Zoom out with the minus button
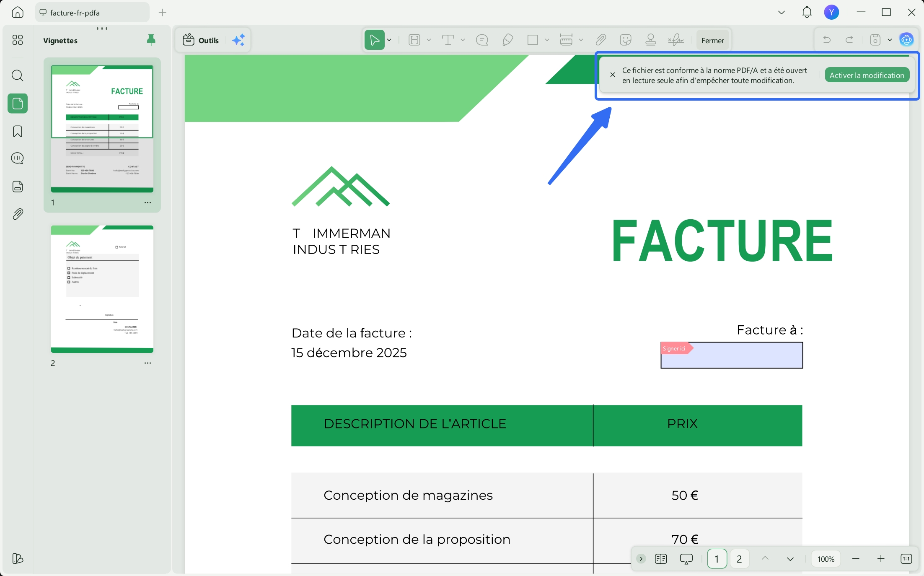Screen dimensions: 924x576 [x=856, y=558]
